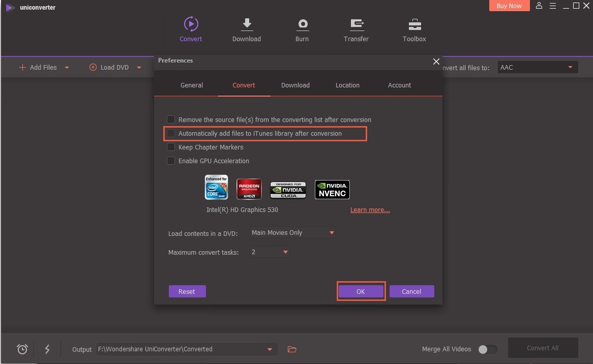Image resolution: width=593 pixels, height=364 pixels.
Task: Open the Convert section in top navigation
Action: pyautogui.click(x=191, y=29)
